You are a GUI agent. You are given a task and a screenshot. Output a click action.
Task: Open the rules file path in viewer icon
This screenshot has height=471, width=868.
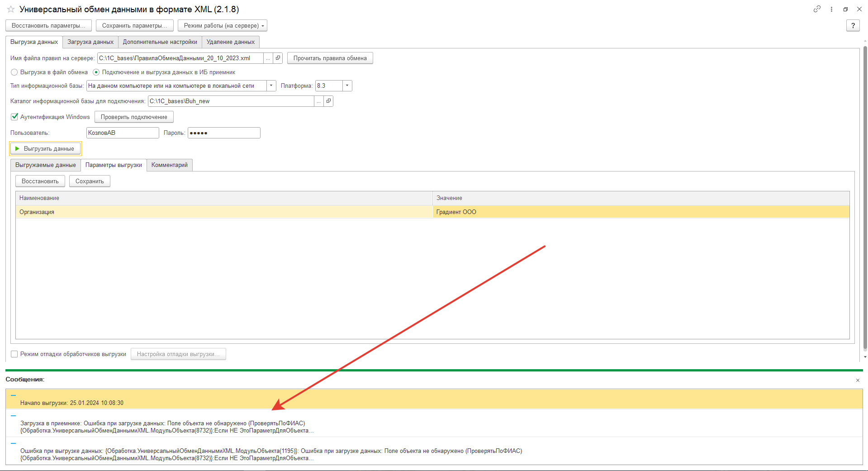coord(278,58)
